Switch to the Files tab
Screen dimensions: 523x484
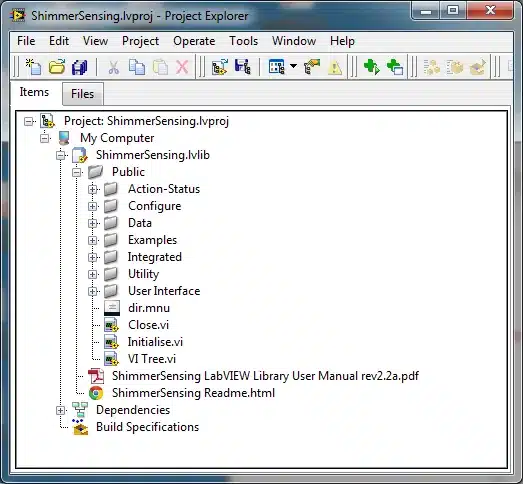[x=82, y=94]
